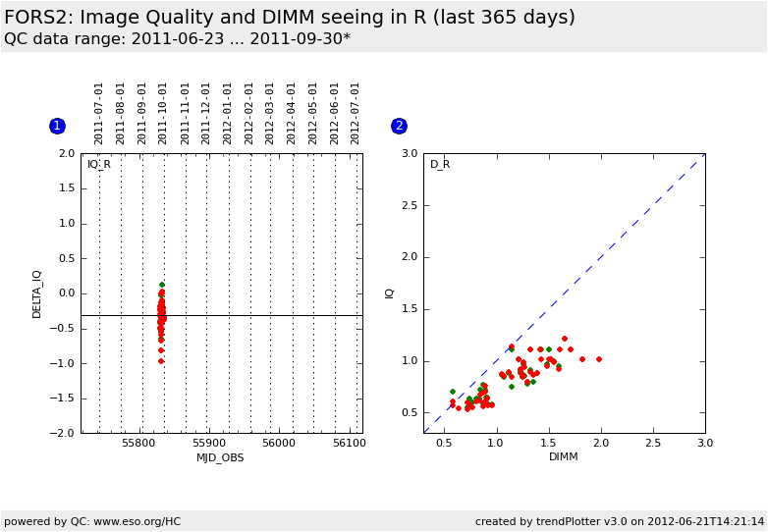Click the DELTA_IQ y-axis label
This screenshot has height=532, width=768.
coord(37,293)
